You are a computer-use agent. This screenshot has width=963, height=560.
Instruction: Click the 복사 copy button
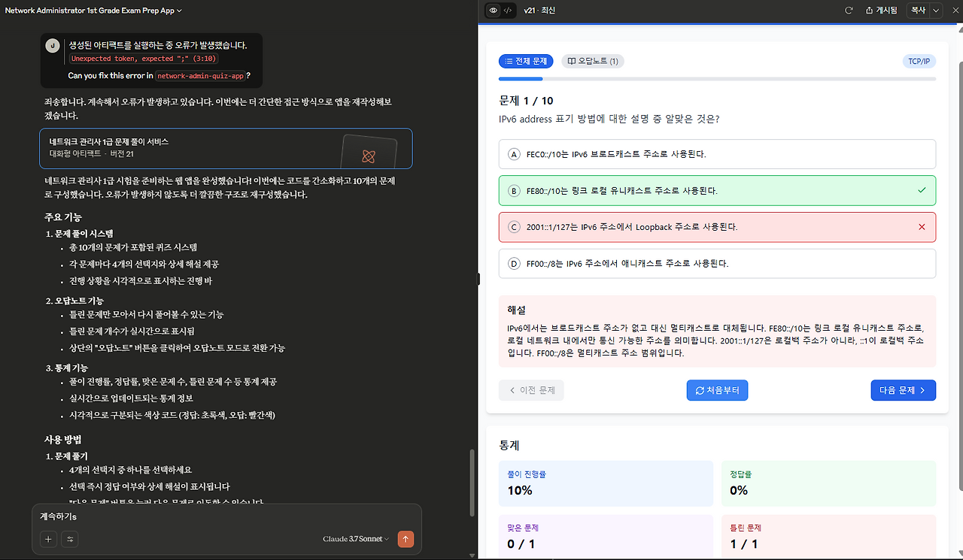tap(918, 11)
